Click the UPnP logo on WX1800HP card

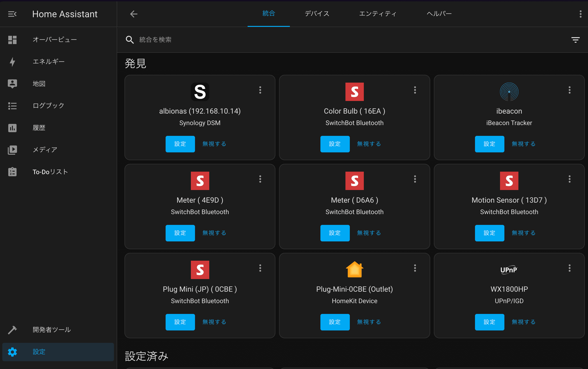(x=509, y=270)
